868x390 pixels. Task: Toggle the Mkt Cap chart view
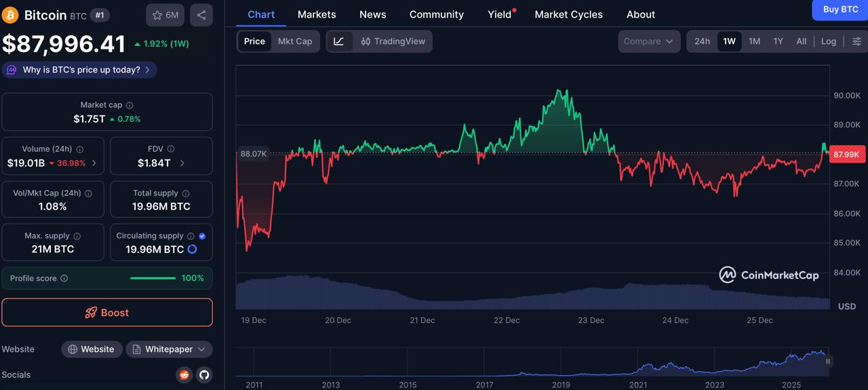[x=295, y=41]
